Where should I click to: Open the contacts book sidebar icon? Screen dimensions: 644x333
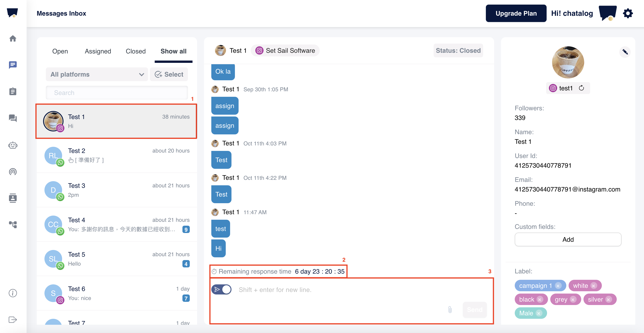click(13, 198)
